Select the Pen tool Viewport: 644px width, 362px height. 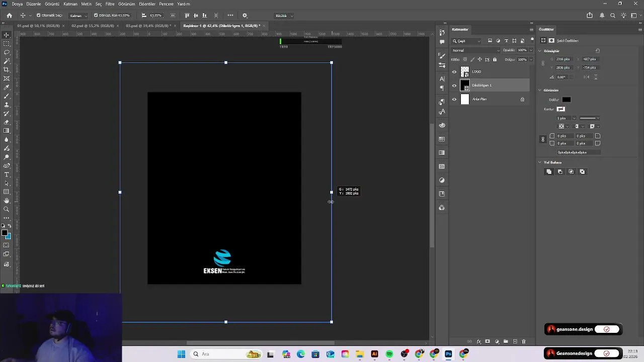tap(7, 165)
